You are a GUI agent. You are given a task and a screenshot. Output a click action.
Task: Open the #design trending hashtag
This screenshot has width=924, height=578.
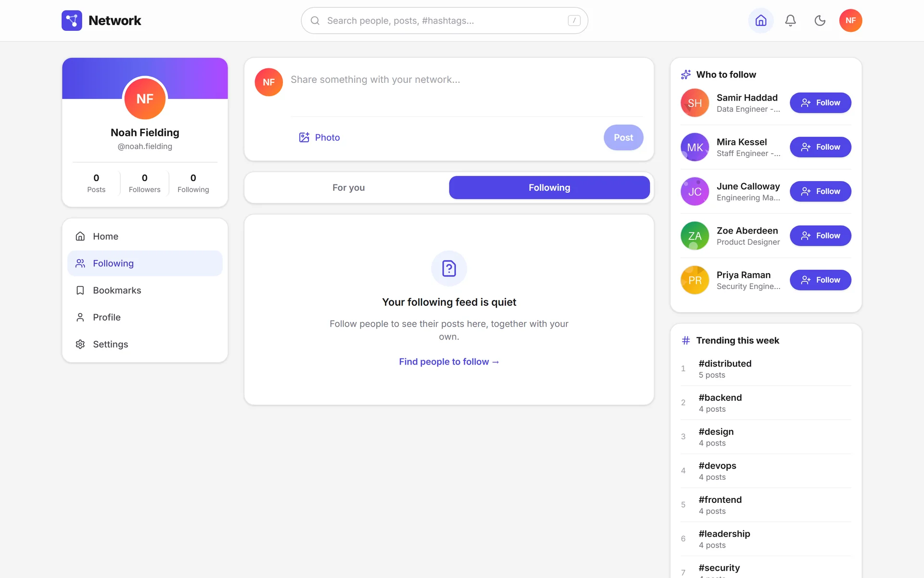716,432
